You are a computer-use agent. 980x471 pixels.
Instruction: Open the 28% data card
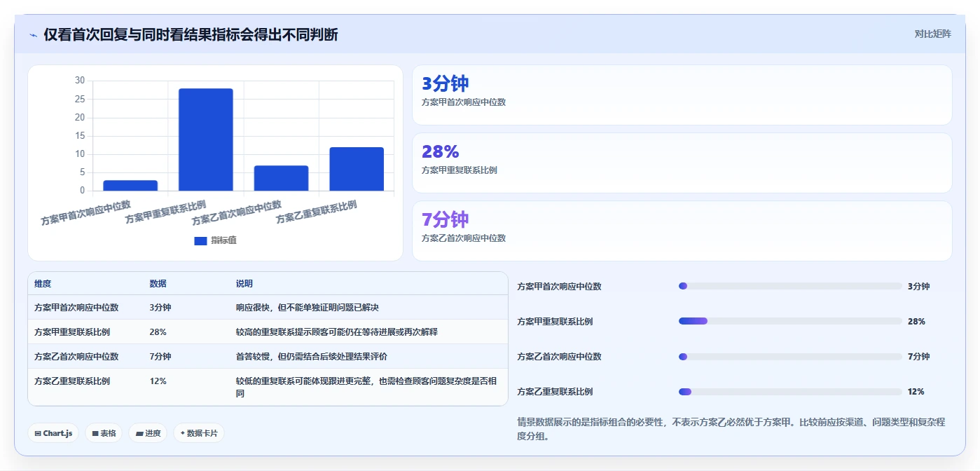pyautogui.click(x=682, y=163)
